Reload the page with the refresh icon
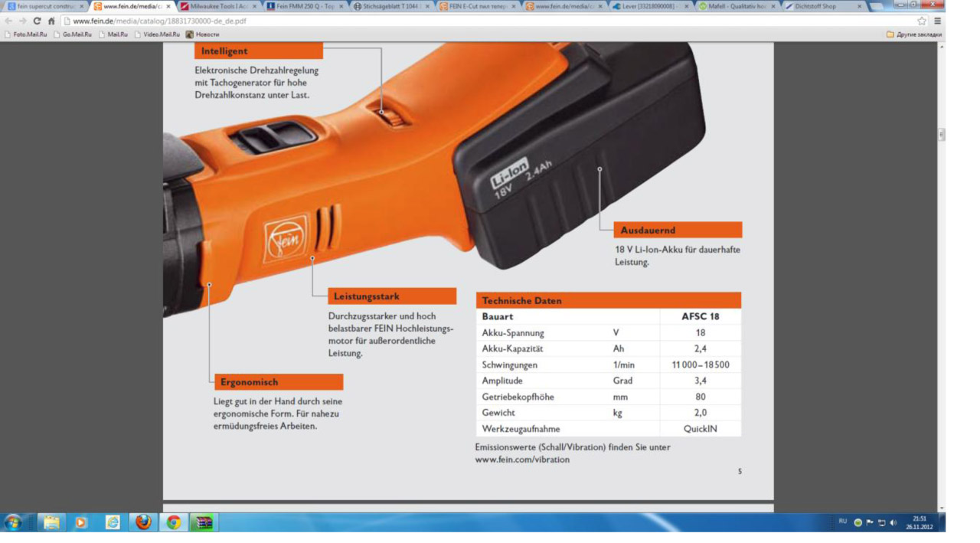The width and height of the screenshot is (980, 543). pyautogui.click(x=37, y=21)
